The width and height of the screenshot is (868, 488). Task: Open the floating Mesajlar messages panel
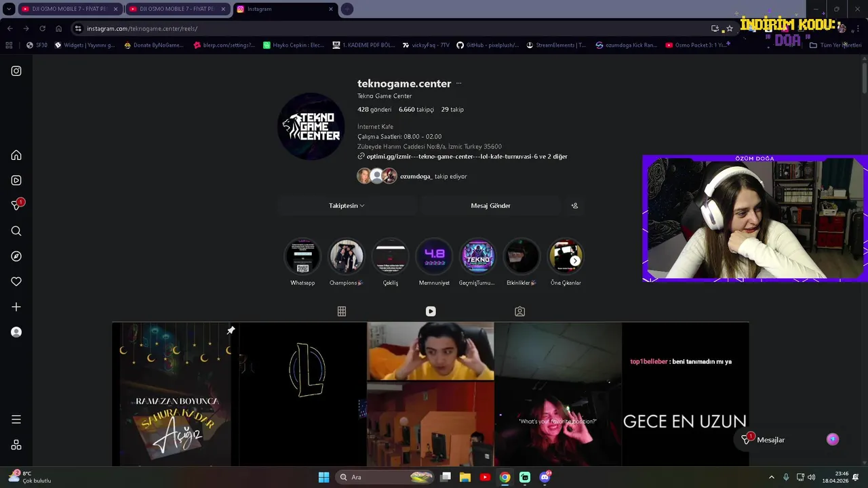[790, 440]
